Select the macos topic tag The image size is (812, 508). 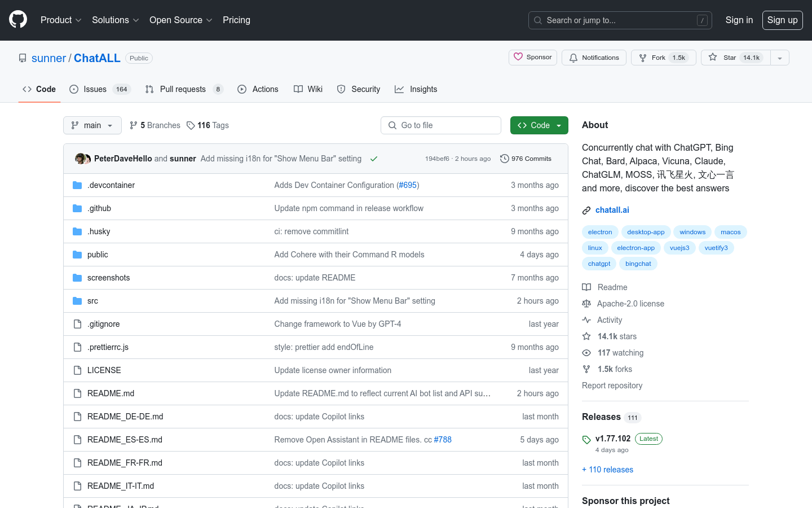tap(731, 232)
